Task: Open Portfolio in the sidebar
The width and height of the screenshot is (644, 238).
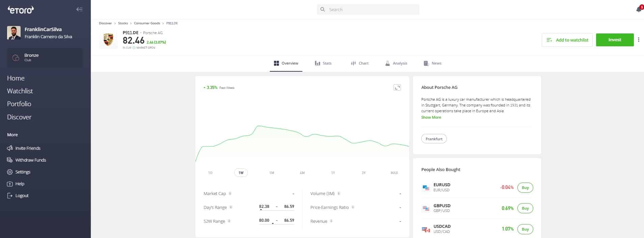Action: click(x=19, y=104)
